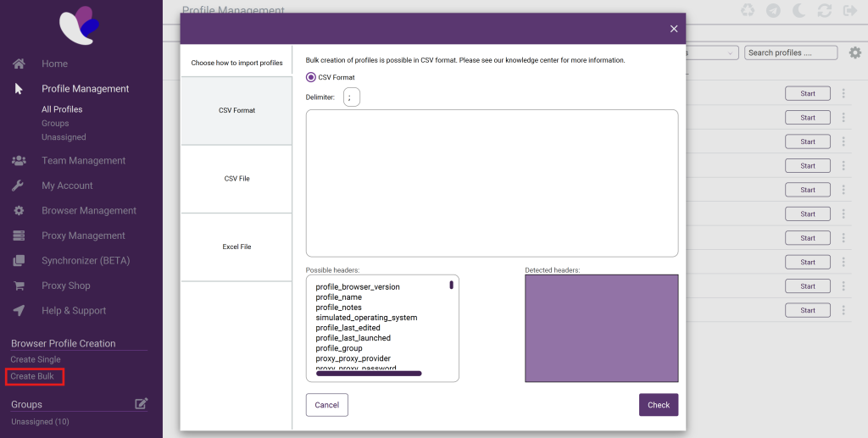Switch to the Excel File tab
Image resolution: width=868 pixels, height=438 pixels.
pos(236,247)
